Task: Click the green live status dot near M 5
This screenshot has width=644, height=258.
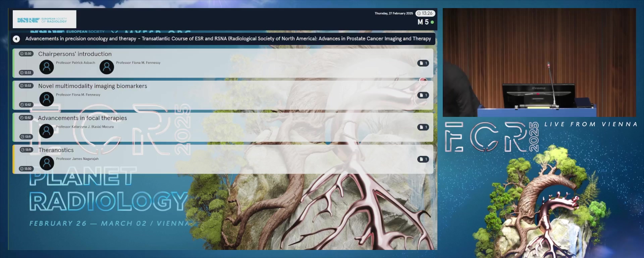Action: (432, 22)
